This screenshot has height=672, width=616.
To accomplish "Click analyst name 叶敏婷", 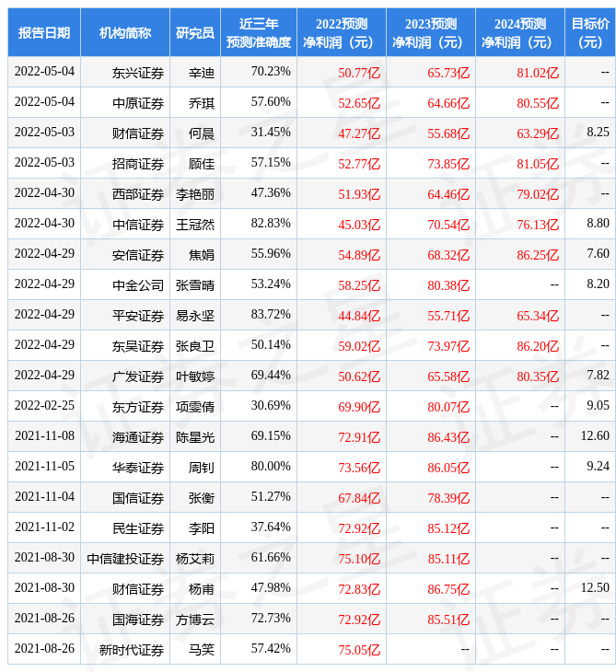I will pos(195,377).
